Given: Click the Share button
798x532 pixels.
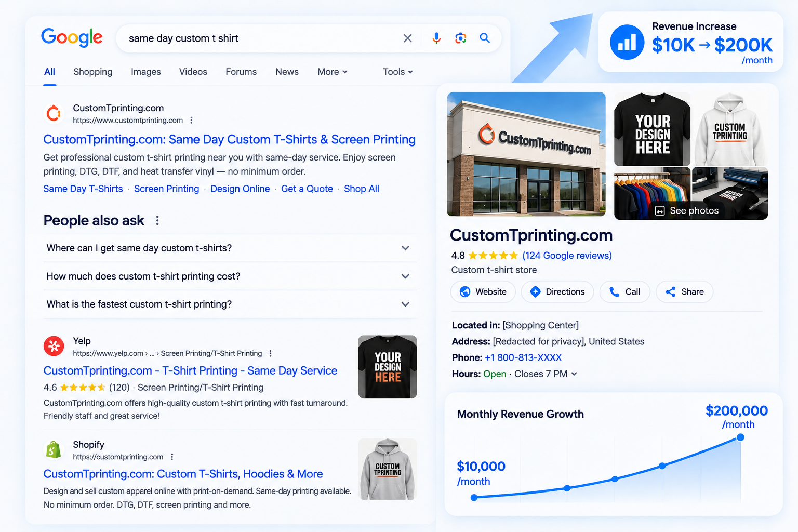Looking at the screenshot, I should 684,292.
